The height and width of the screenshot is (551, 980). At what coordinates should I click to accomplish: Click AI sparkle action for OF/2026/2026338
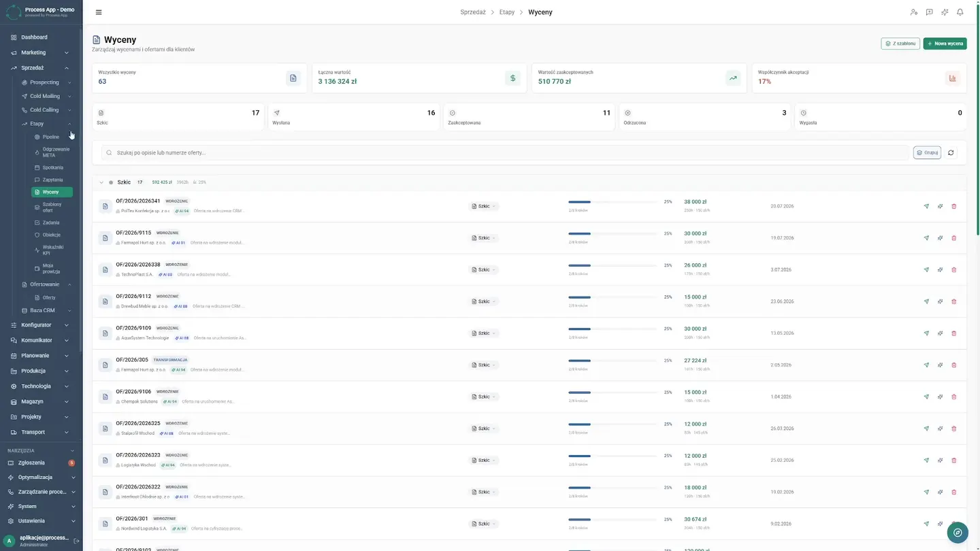point(940,270)
